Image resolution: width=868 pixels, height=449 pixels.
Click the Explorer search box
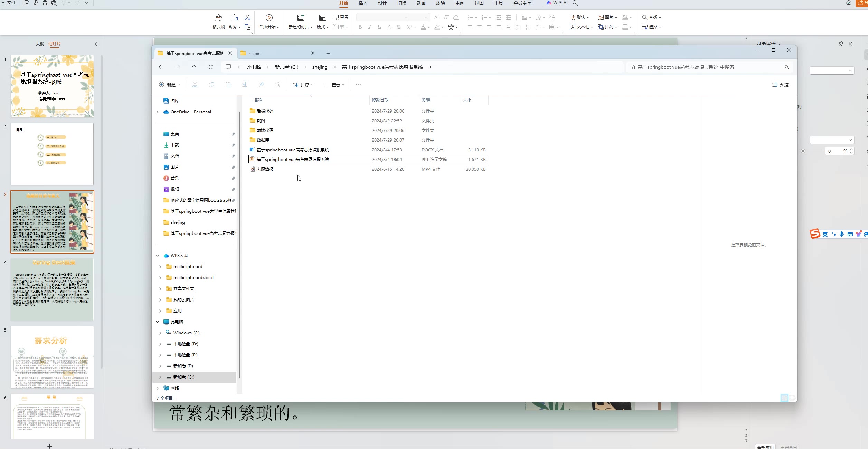(x=710, y=67)
